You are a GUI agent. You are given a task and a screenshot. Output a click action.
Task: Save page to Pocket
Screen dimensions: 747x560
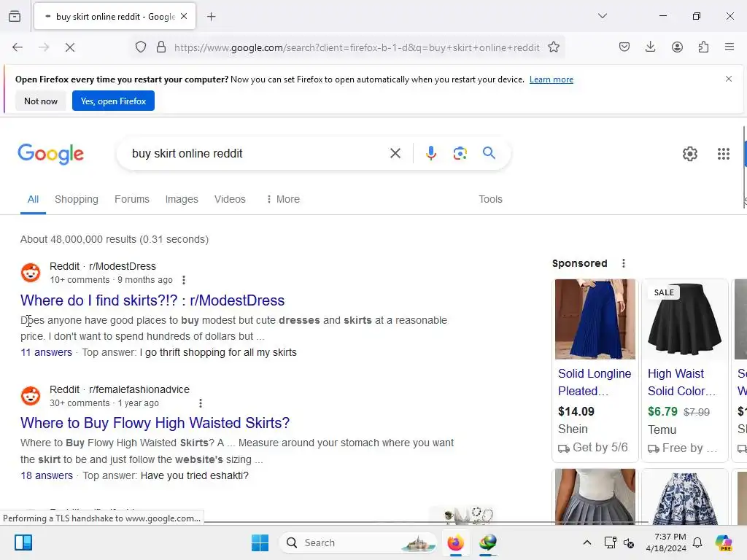coord(624,47)
